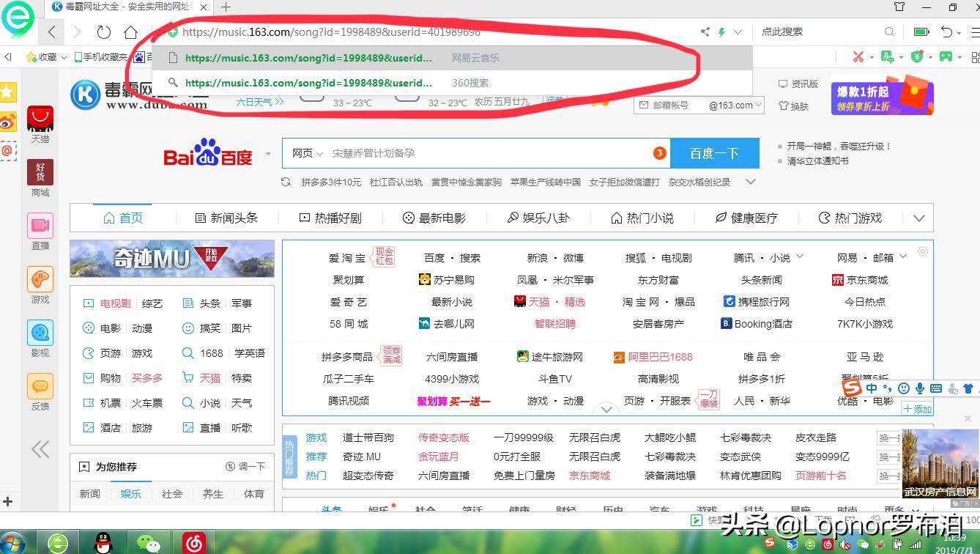Open the share icon beside the address bar
Image resolution: width=980 pixels, height=554 pixels.
pyautogui.click(x=705, y=32)
